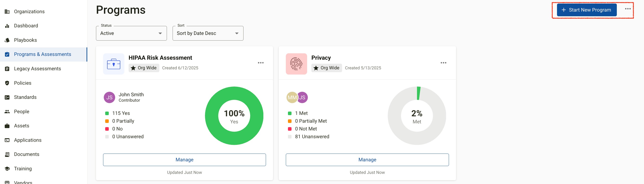Open Privacy card three-dot menu
This screenshot has height=184, width=644.
point(443,63)
